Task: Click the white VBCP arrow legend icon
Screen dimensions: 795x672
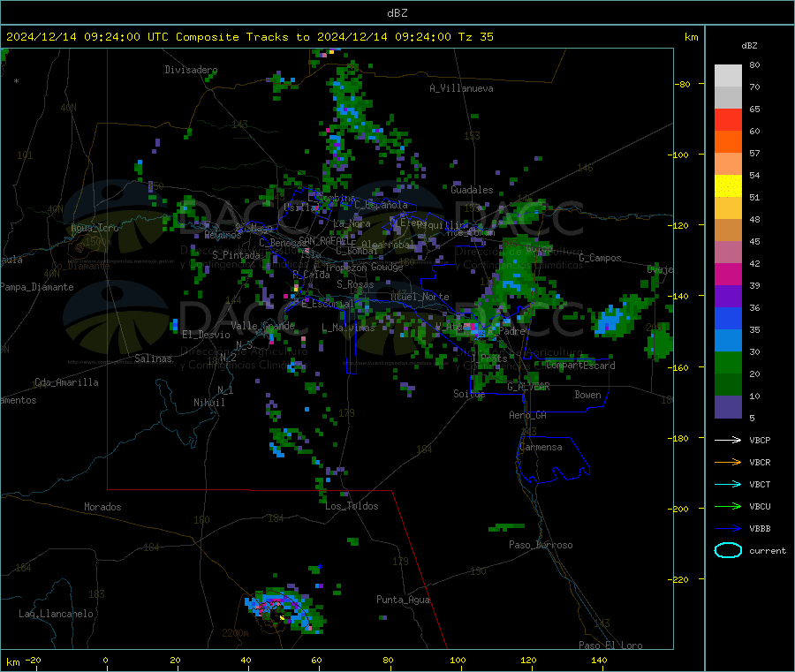Action: pos(728,440)
